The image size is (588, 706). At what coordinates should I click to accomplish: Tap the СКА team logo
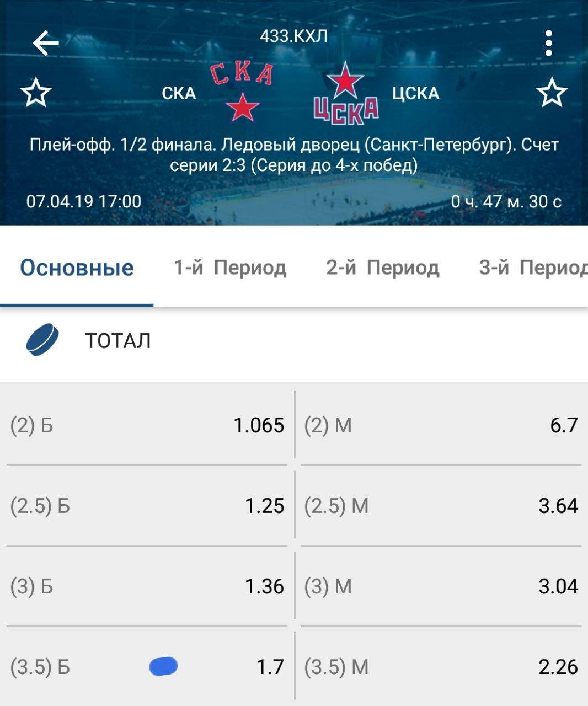242,92
